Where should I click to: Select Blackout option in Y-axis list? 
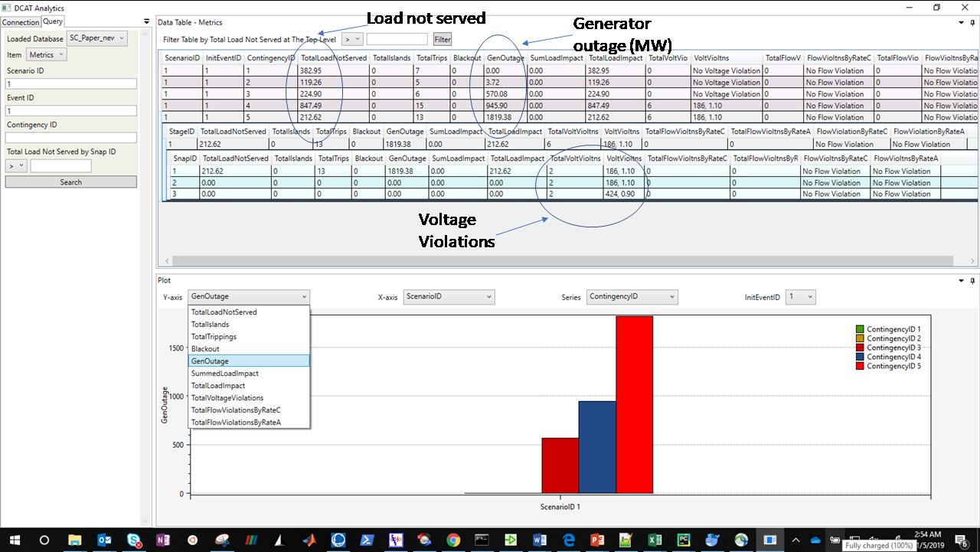[205, 349]
